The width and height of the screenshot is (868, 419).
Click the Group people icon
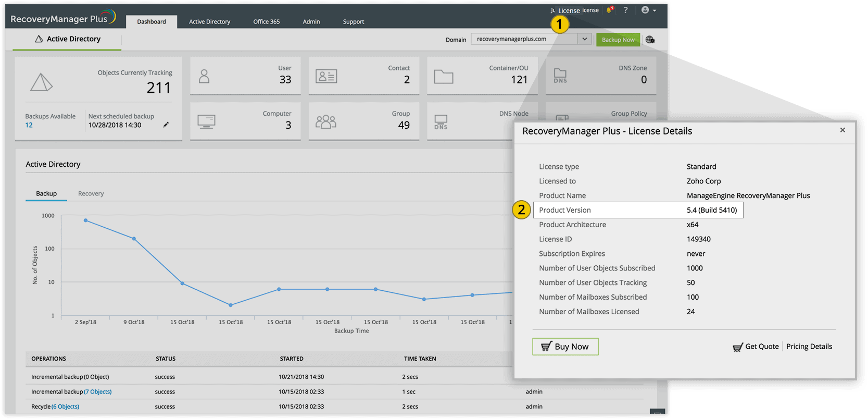tap(326, 121)
